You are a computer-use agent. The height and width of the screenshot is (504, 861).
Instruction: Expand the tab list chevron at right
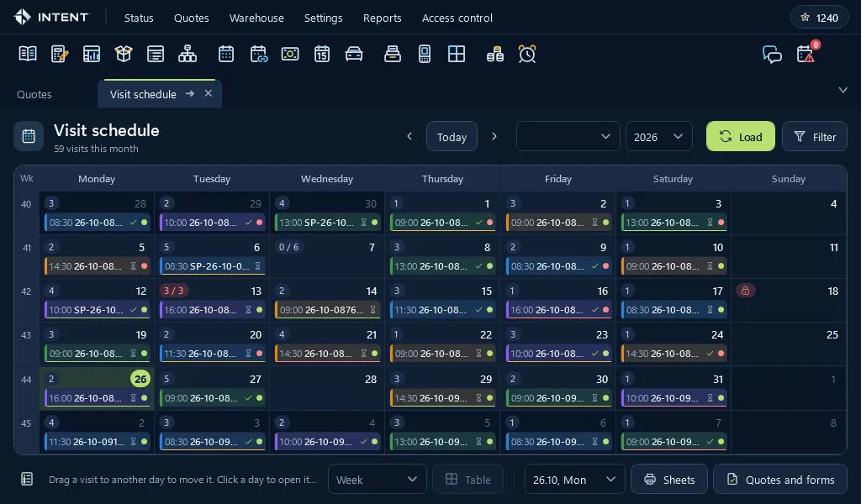(843, 90)
